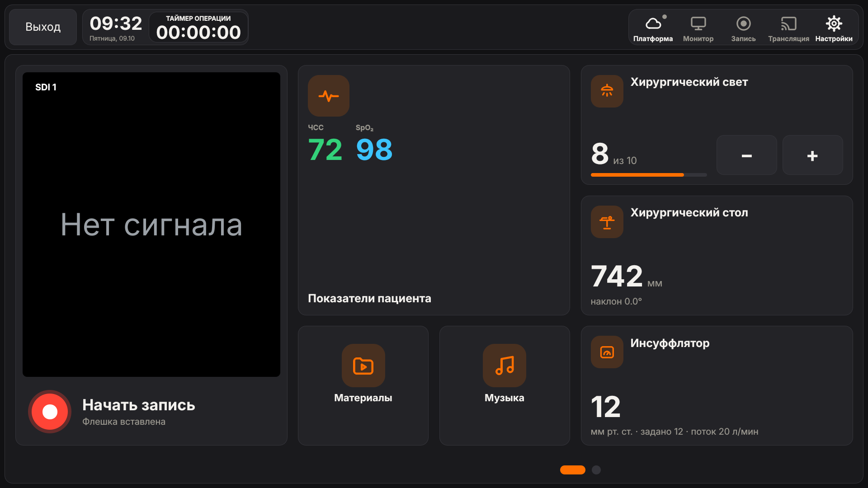Click the Пятница, 09.10 date text
Image resolution: width=868 pixels, height=488 pixels.
coord(112,38)
